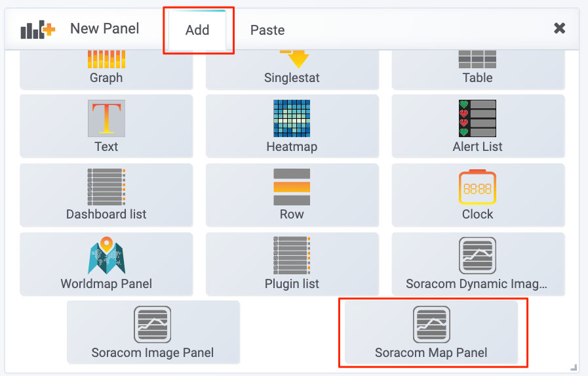This screenshot has height=376, width=588.
Task: Choose the Singlestat panel arrow icon
Action: pyautogui.click(x=295, y=59)
